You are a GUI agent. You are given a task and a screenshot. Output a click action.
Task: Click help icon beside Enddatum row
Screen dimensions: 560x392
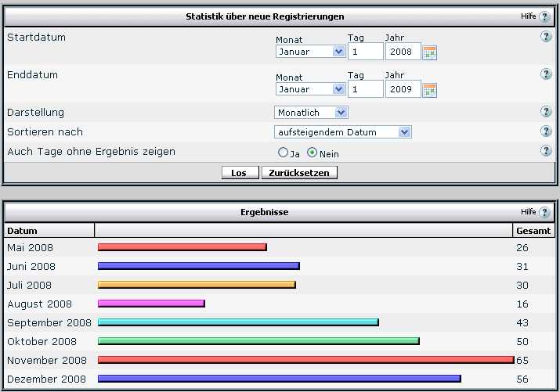(x=546, y=74)
